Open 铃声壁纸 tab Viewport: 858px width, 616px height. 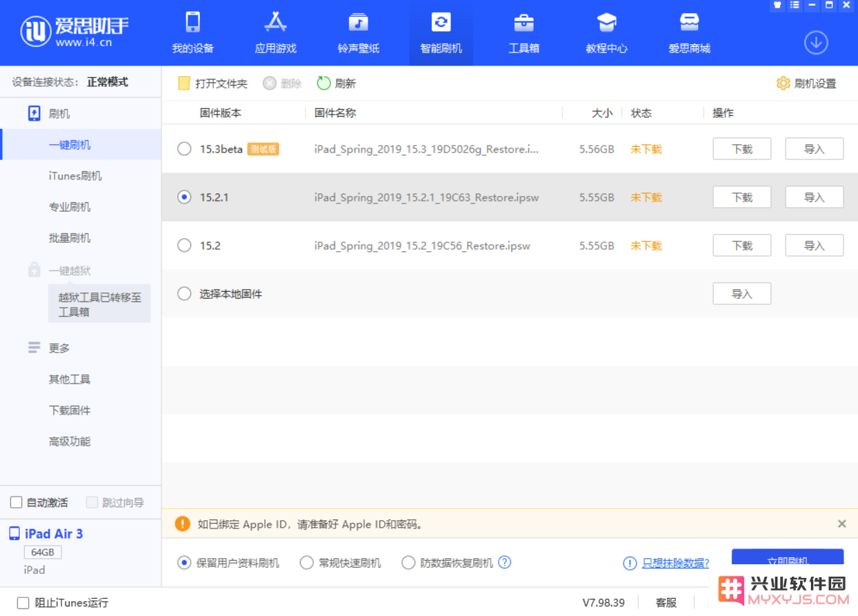tap(358, 32)
